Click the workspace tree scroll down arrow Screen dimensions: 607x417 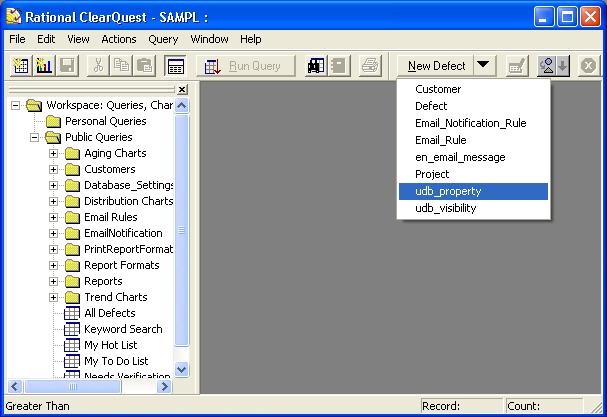182,369
